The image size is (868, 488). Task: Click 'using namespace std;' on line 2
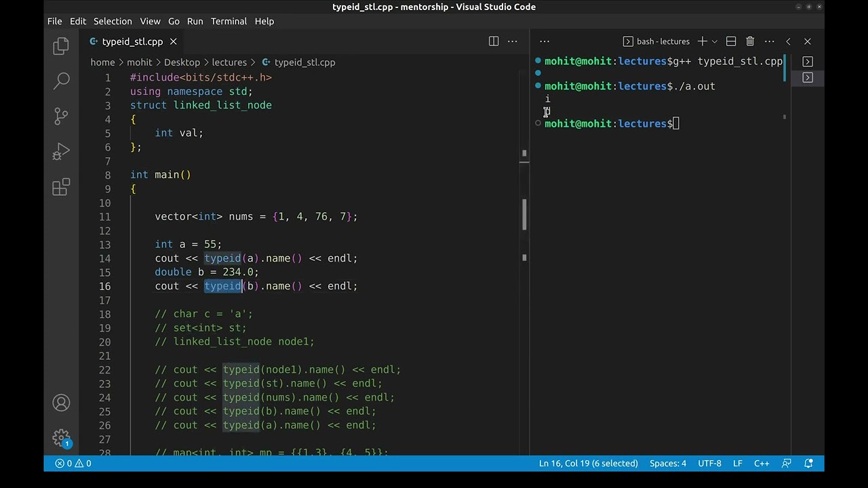coord(191,91)
